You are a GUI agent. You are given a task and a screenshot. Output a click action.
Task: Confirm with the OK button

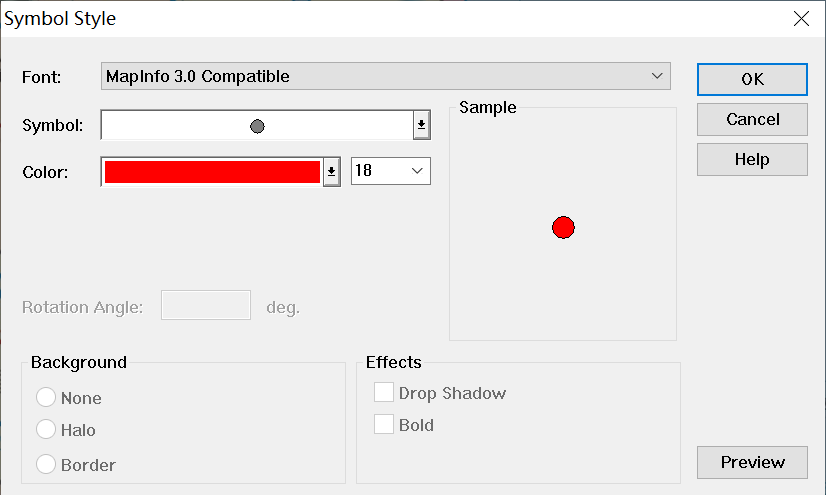tap(752, 80)
